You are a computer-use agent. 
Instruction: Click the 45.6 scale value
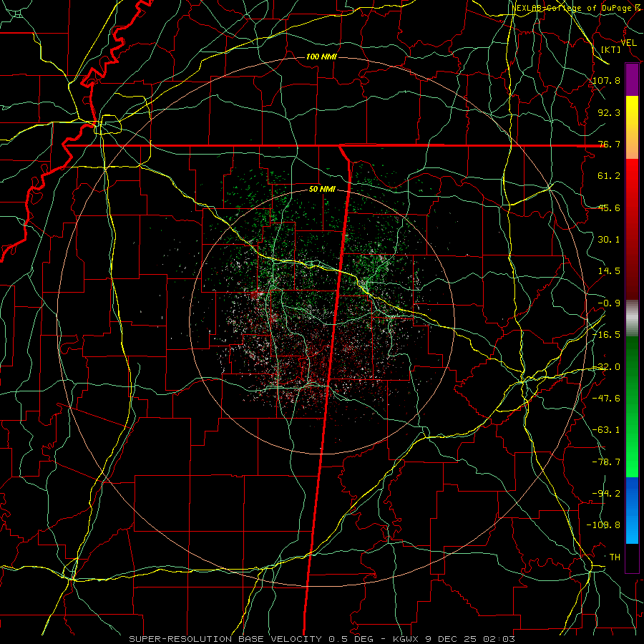pos(609,208)
